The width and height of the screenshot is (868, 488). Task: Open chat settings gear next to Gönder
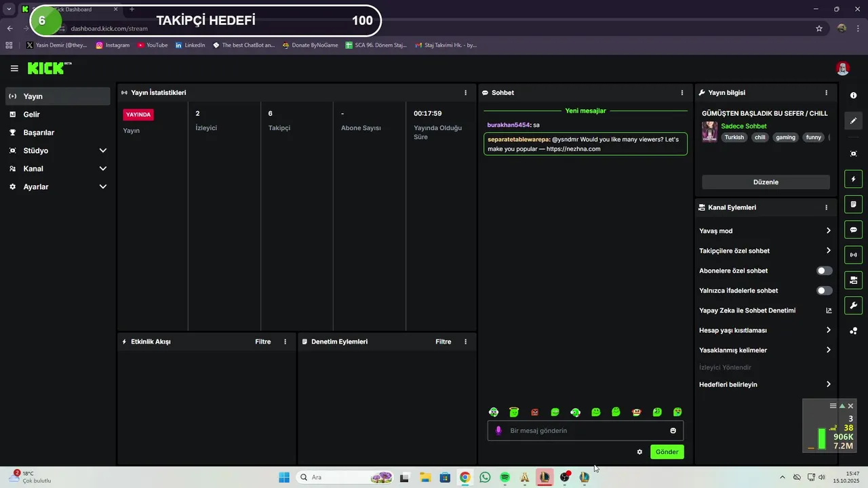(x=639, y=452)
